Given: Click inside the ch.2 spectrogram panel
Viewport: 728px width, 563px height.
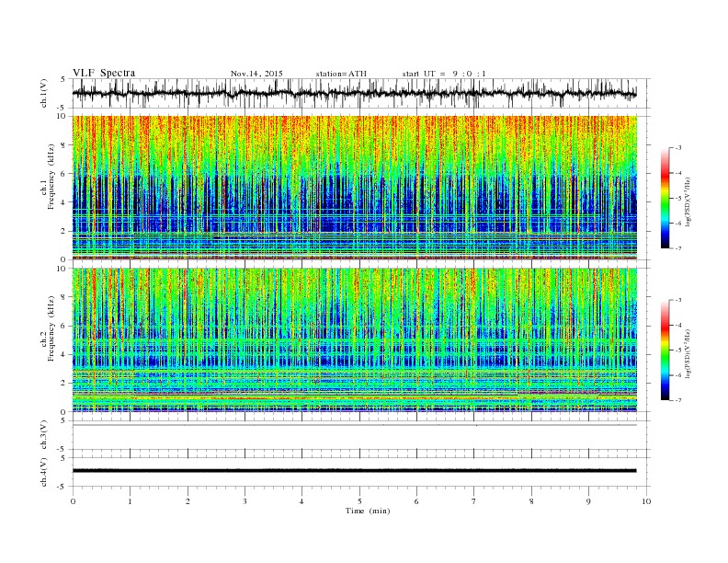Looking at the screenshot, I should pyautogui.click(x=354, y=340).
